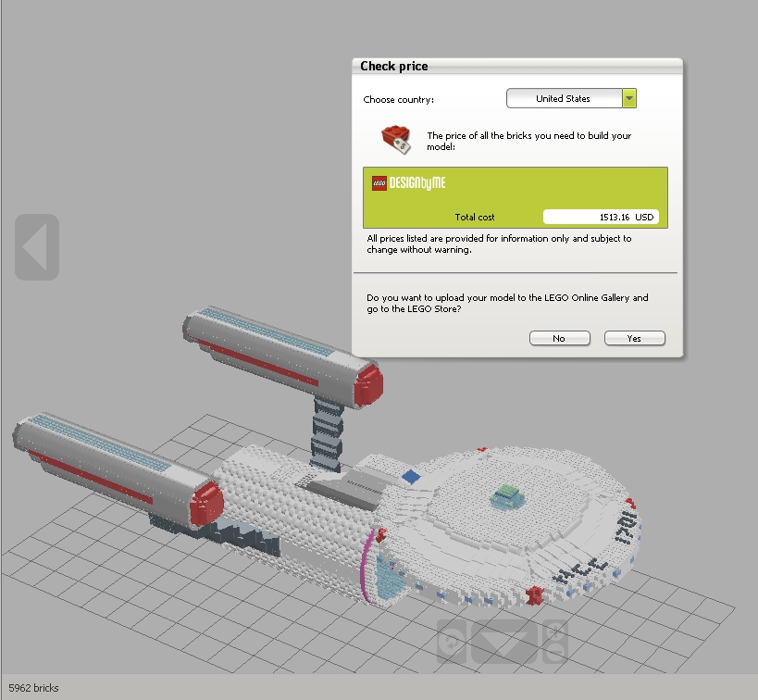Image resolution: width=758 pixels, height=700 pixels.
Task: Select the United States country field
Action: pyautogui.click(x=565, y=98)
